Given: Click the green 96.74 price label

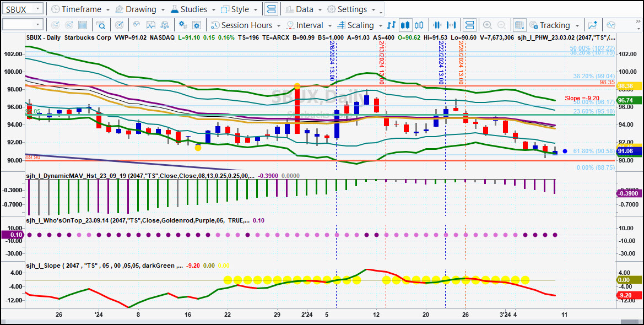Looking at the screenshot, I should [x=630, y=100].
